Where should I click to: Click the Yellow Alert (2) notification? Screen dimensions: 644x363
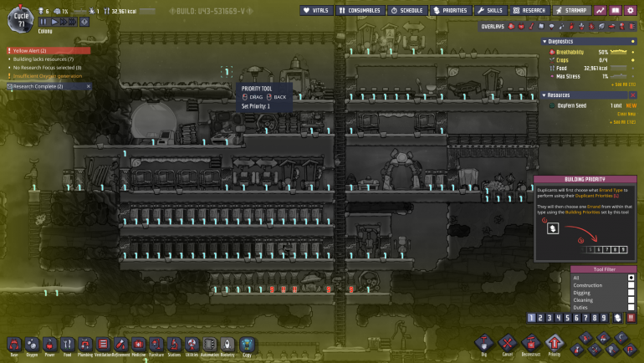point(49,50)
